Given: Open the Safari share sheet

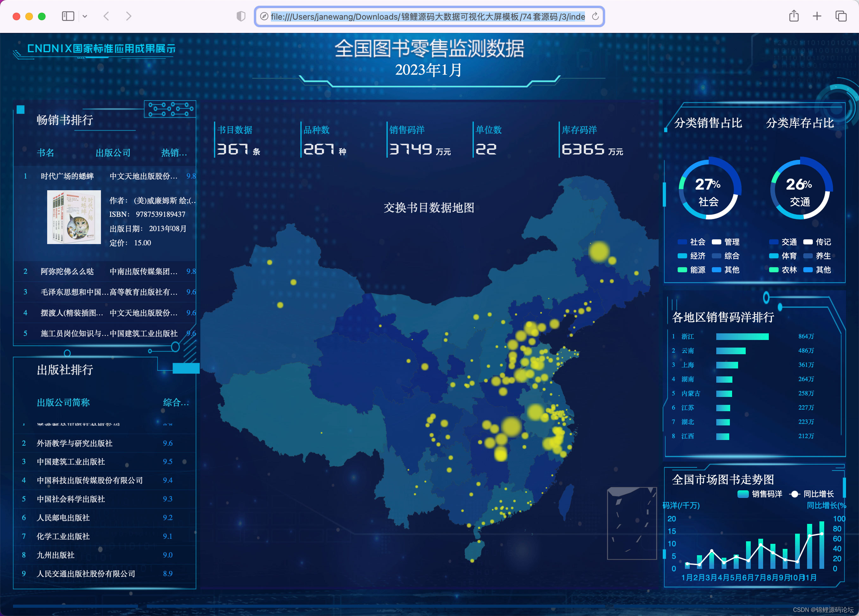Looking at the screenshot, I should pyautogui.click(x=794, y=17).
